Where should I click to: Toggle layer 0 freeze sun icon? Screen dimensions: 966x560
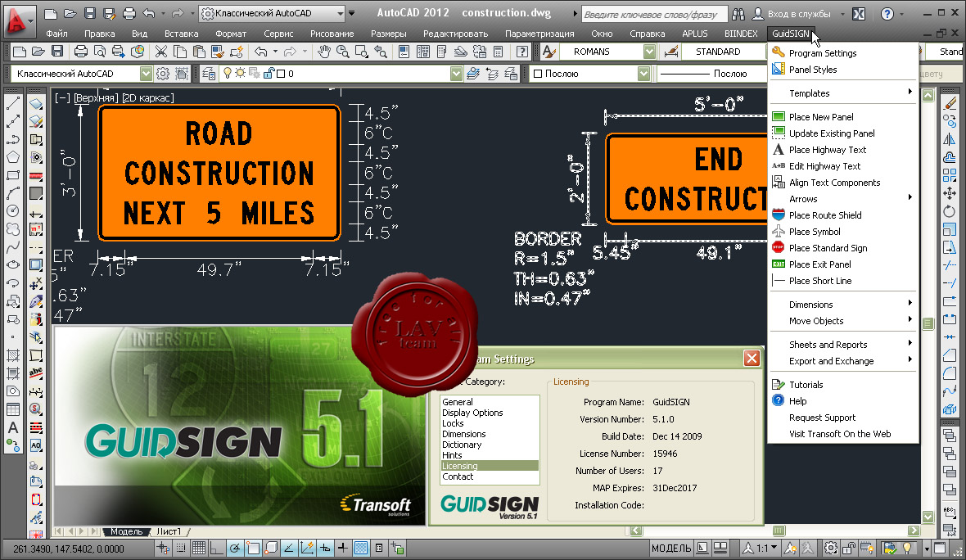pos(240,74)
